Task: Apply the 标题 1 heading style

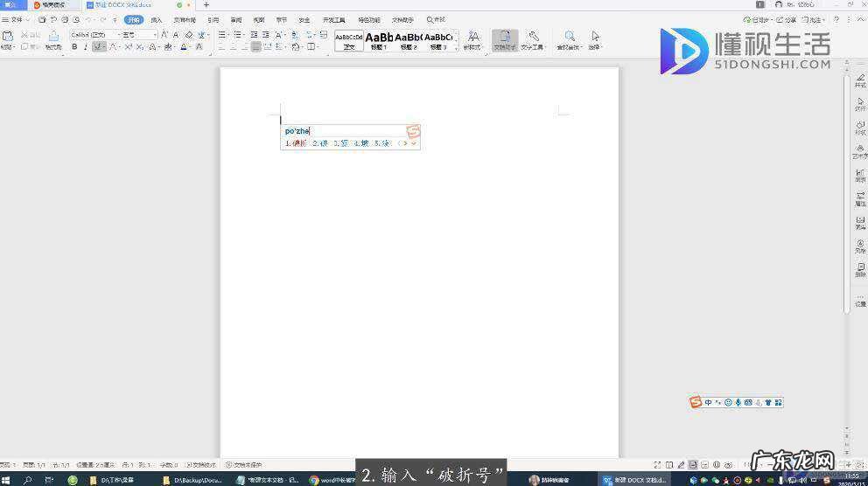Action: tap(379, 39)
